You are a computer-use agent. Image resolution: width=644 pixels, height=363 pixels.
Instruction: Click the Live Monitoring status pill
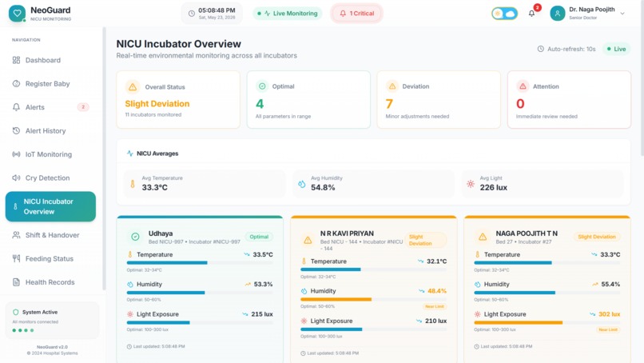288,14
